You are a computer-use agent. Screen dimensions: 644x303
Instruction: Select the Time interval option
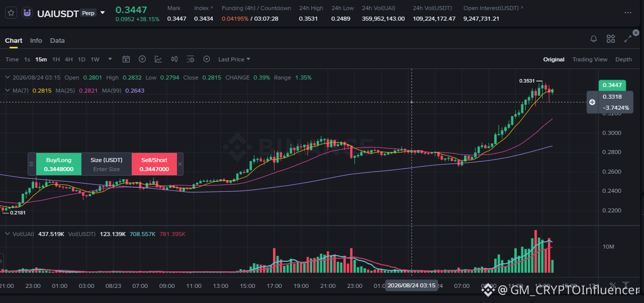tap(12, 59)
